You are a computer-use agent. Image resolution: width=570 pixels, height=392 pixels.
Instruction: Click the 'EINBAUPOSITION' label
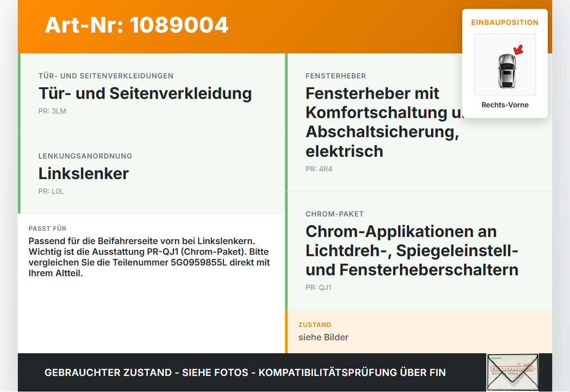click(x=505, y=22)
